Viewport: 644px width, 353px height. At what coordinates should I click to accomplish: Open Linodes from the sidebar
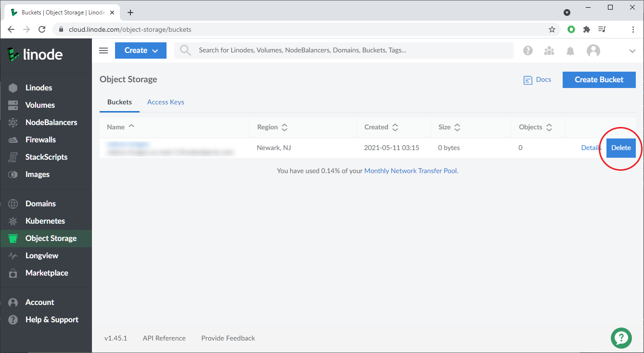click(x=39, y=88)
